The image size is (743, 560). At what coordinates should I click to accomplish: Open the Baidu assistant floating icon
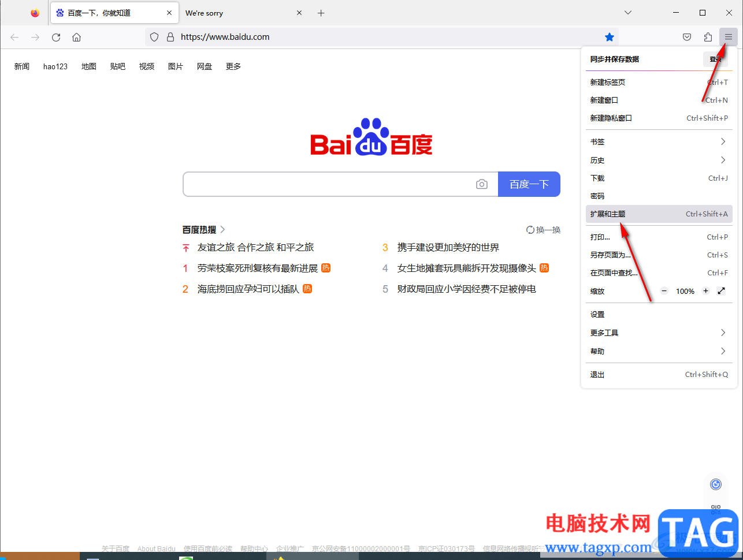pyautogui.click(x=716, y=484)
